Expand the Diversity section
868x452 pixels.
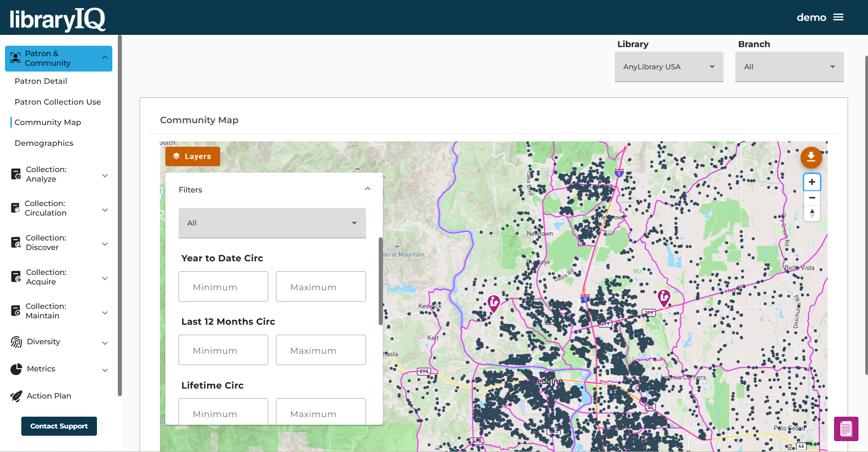click(x=105, y=343)
